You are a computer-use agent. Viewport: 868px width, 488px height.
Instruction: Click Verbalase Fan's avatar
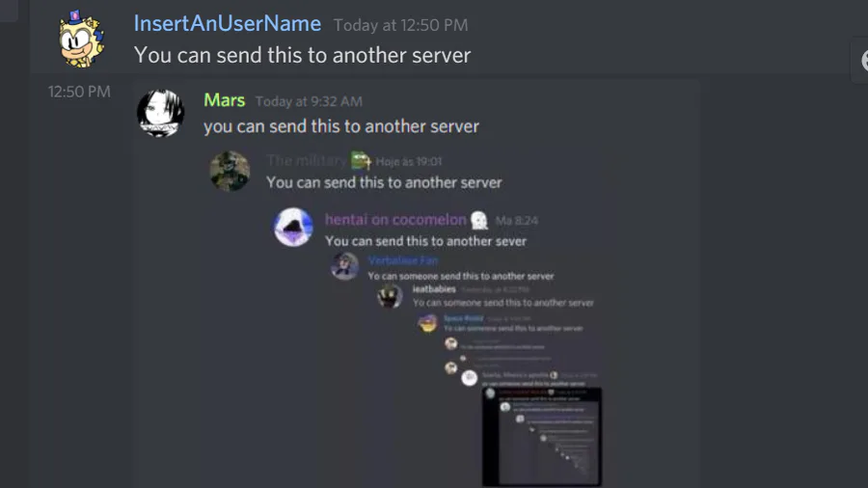pos(344,266)
